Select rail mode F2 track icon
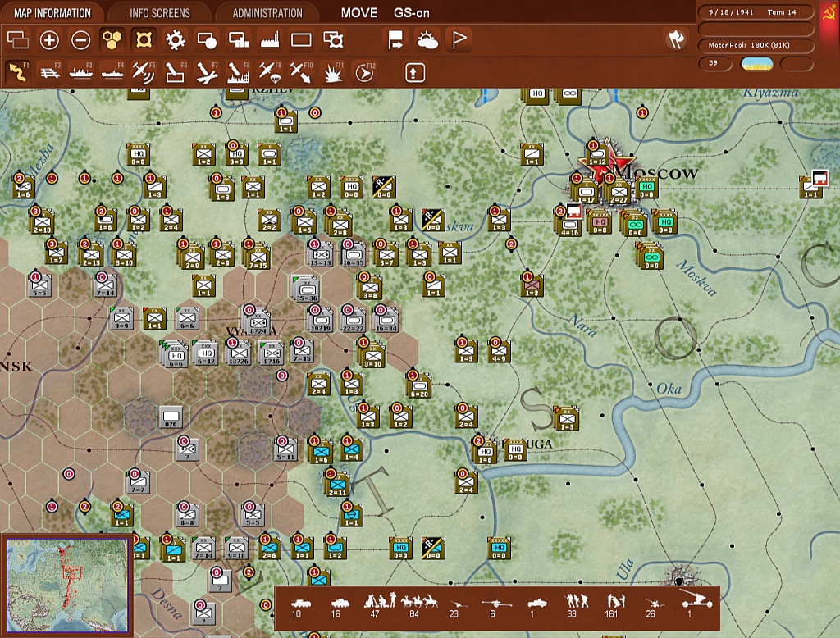This screenshot has height=638, width=840. pos(49,72)
